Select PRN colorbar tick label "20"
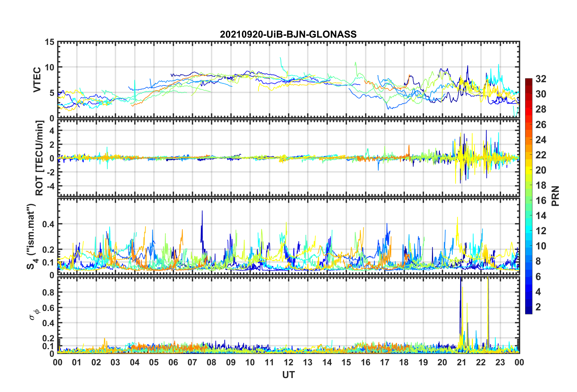This screenshot has width=577, height=392. (x=541, y=170)
